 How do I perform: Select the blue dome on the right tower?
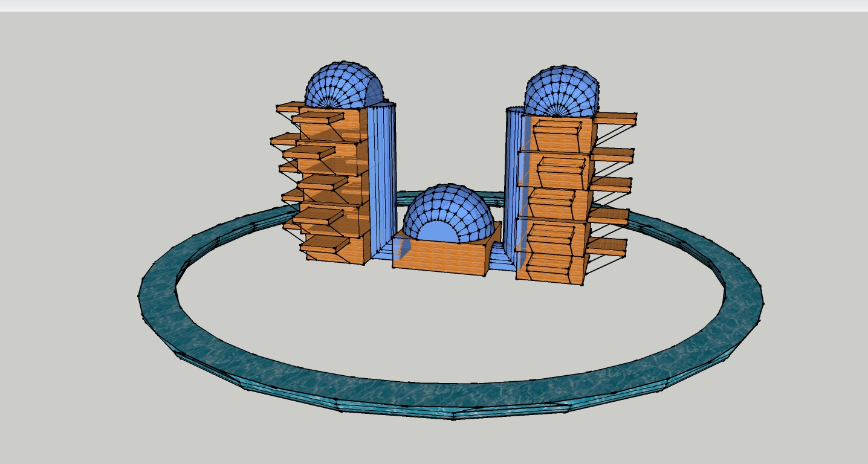pos(561,89)
